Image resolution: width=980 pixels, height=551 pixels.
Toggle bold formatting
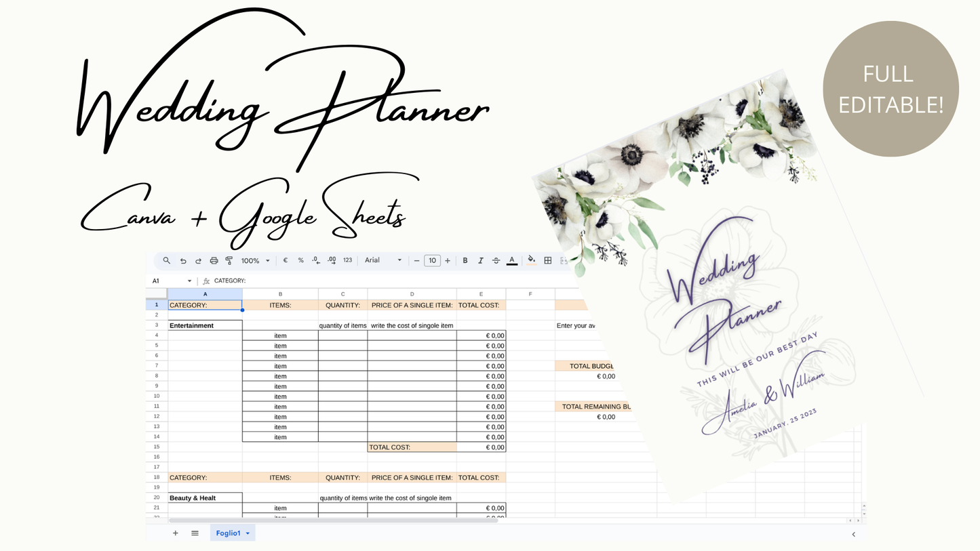(x=465, y=260)
